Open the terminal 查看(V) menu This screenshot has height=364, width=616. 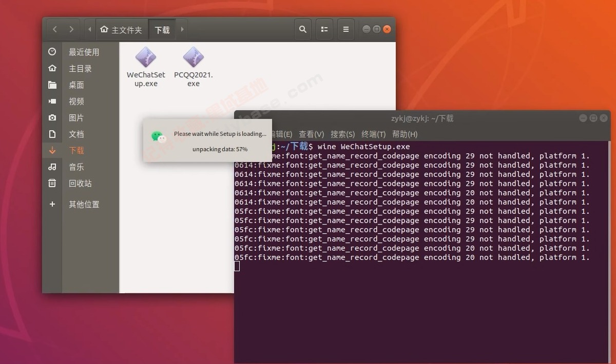tap(311, 134)
